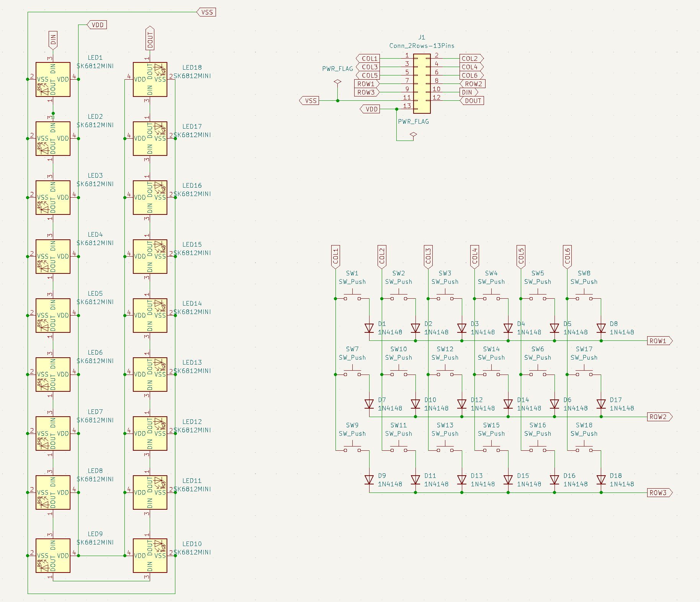
Task: Click the D16 reference text
Action: pos(569,476)
